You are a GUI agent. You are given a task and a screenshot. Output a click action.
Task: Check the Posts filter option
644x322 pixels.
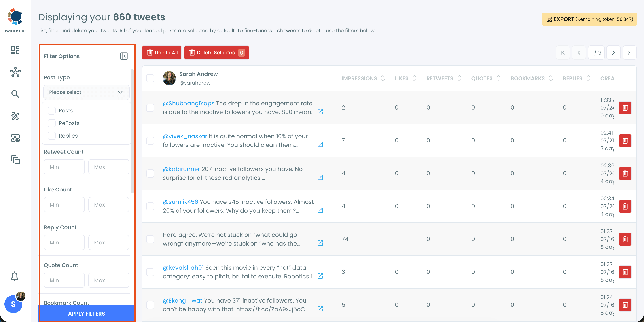click(x=51, y=110)
